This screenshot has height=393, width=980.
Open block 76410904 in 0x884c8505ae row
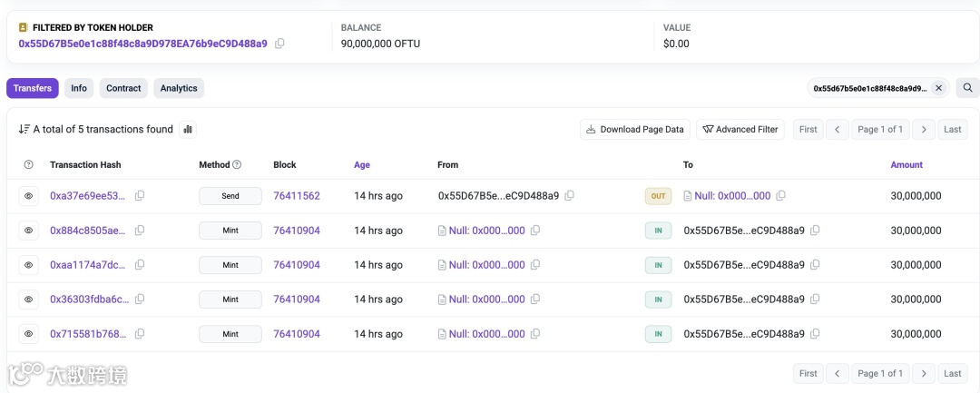coord(297,230)
